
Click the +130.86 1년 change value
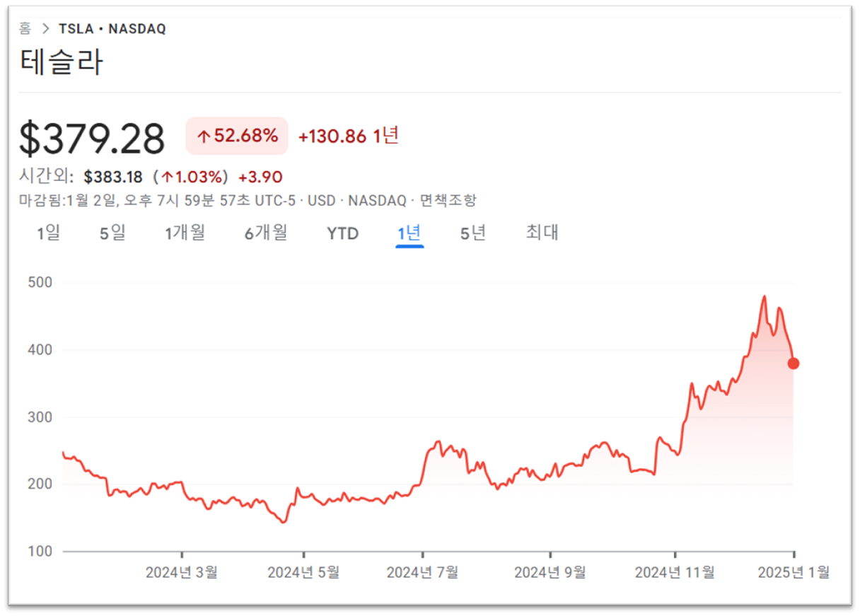349,136
